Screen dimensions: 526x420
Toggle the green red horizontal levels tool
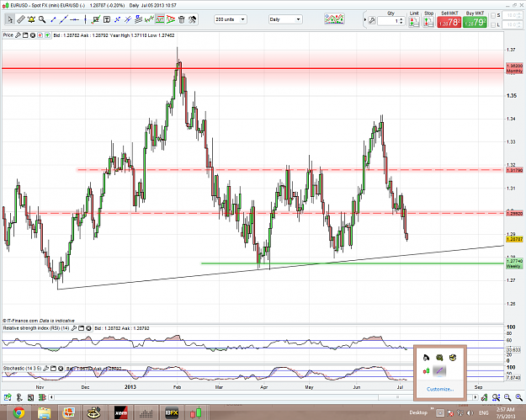160,20
